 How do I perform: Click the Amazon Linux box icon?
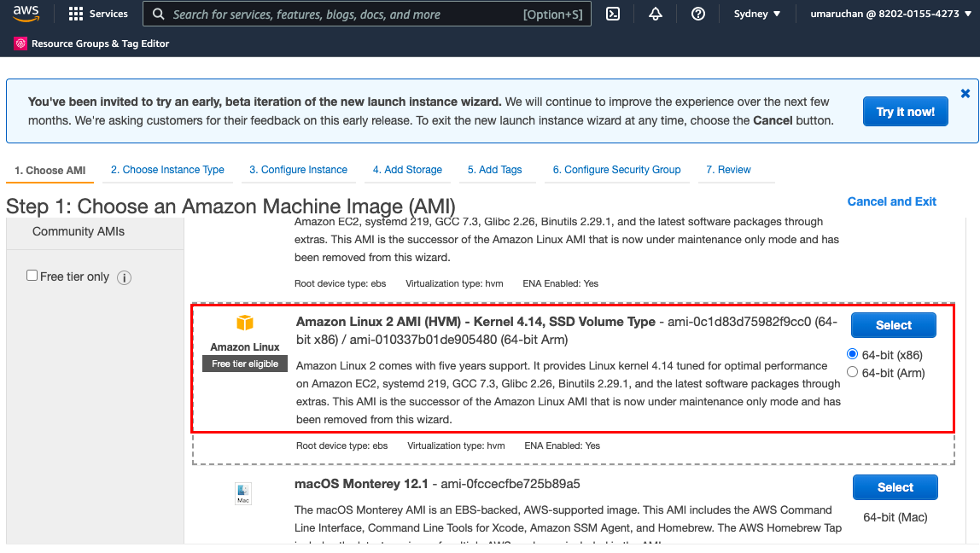pos(245,323)
